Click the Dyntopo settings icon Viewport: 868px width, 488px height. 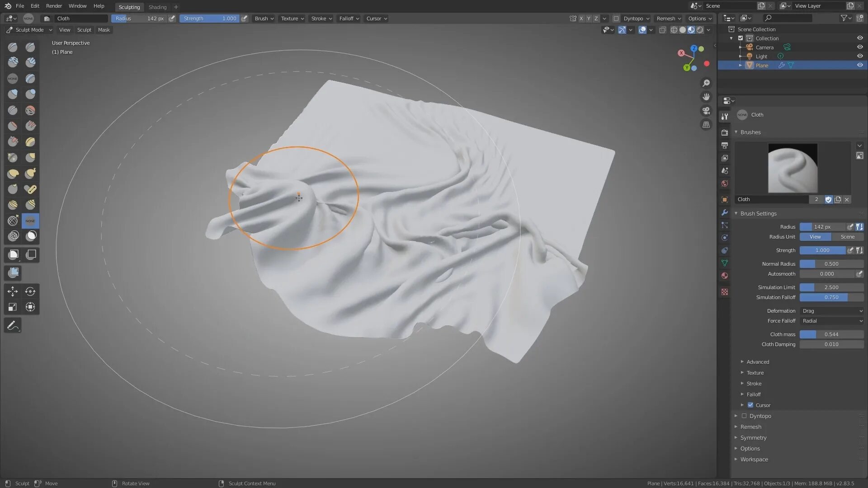coord(635,18)
